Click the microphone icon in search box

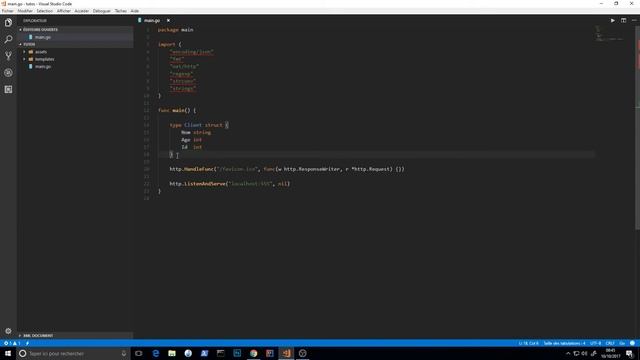124,353
